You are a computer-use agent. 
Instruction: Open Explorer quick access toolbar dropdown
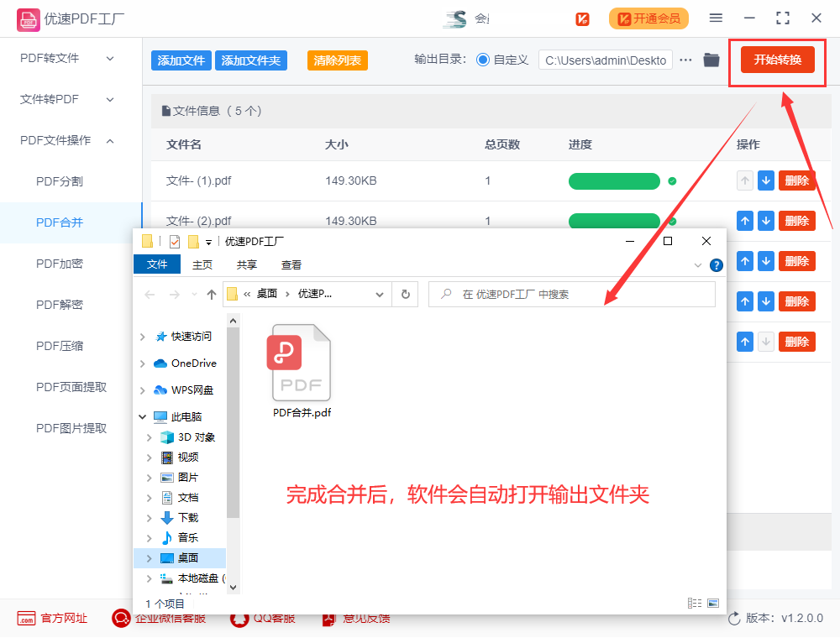(x=208, y=243)
